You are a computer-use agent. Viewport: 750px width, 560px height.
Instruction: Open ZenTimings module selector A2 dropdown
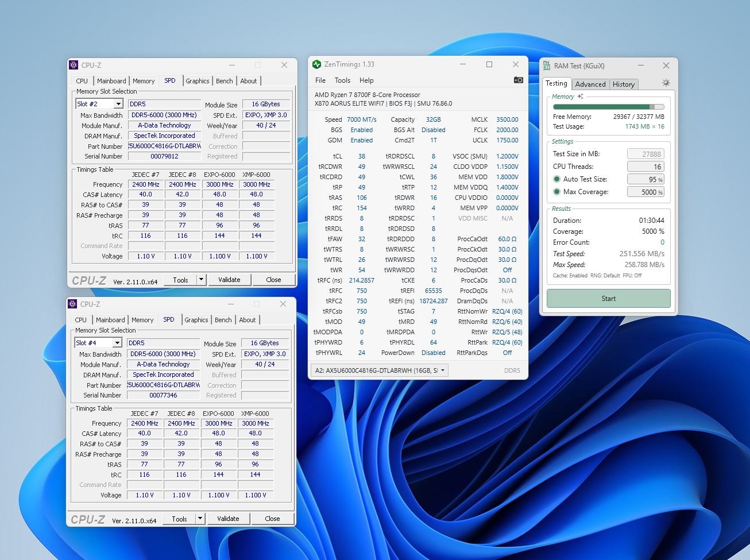(x=380, y=370)
